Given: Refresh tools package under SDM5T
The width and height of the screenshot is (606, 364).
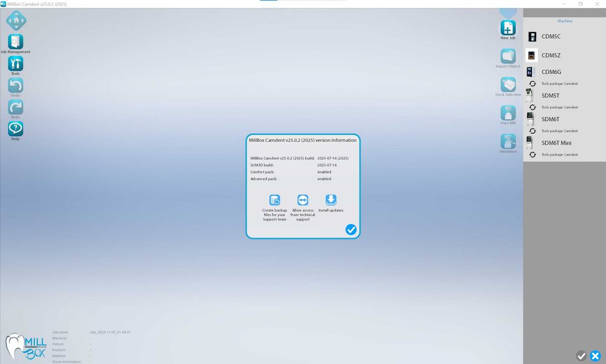Looking at the screenshot, I should click(533, 107).
